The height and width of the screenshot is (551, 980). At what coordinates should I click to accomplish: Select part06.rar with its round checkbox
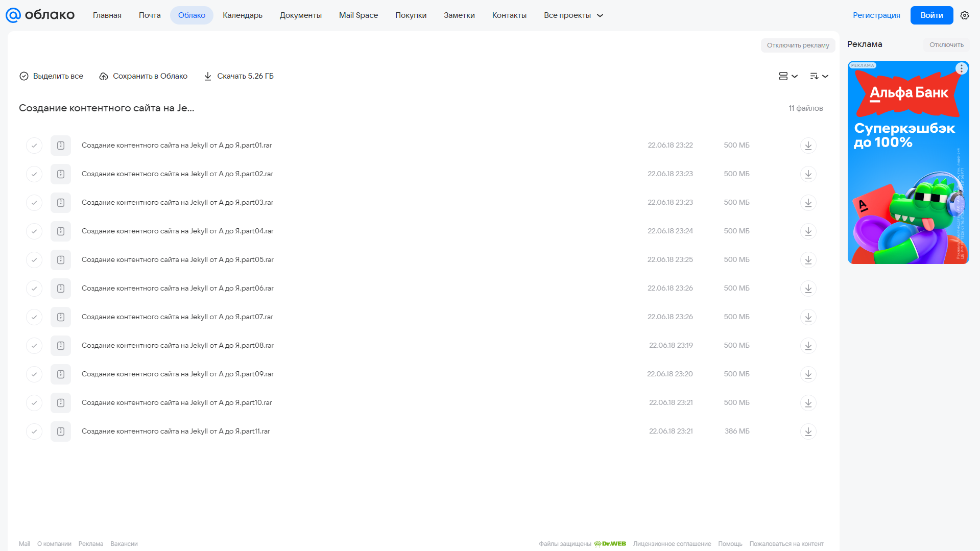pos(34,289)
